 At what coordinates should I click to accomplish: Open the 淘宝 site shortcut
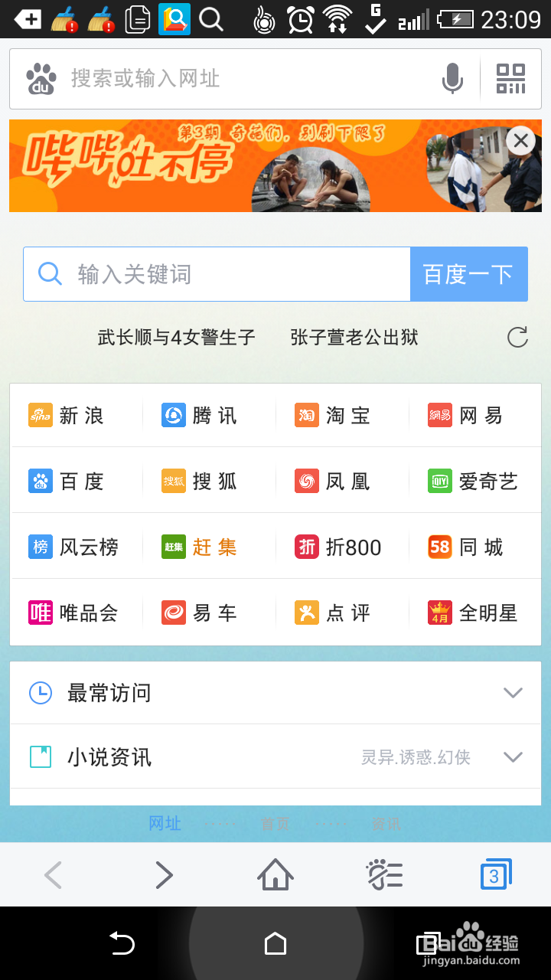(333, 416)
